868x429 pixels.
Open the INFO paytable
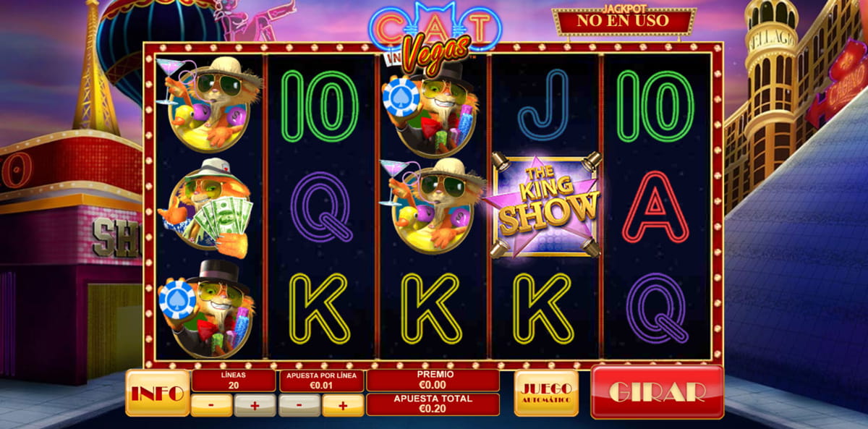158,393
